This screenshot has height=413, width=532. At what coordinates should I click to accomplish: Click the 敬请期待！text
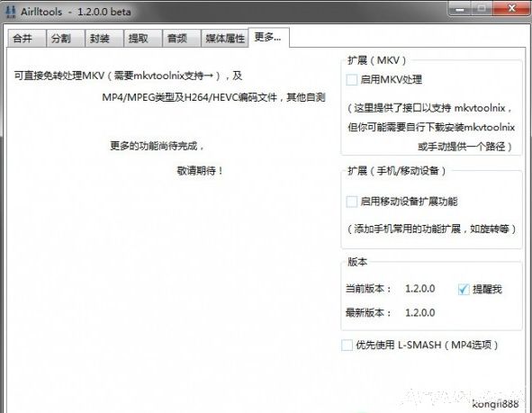pyautogui.click(x=200, y=171)
